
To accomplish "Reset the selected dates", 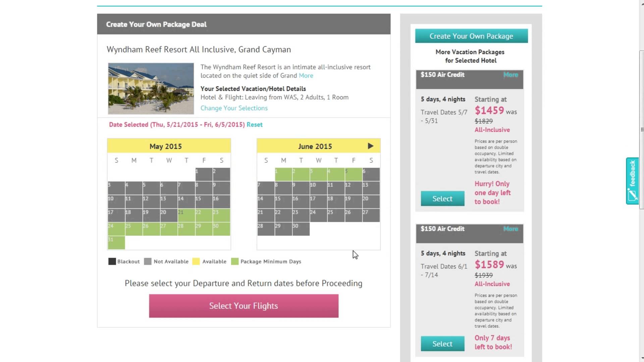I will point(254,124).
